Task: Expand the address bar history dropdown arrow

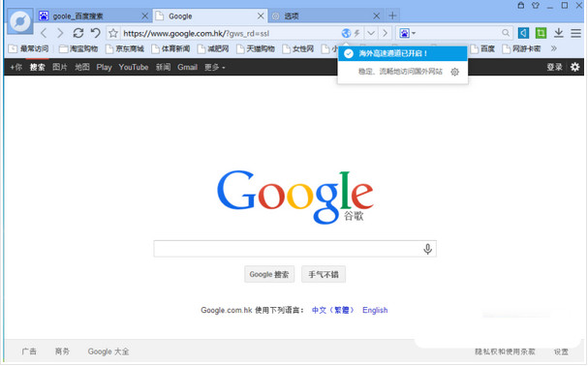Action: coord(371,33)
